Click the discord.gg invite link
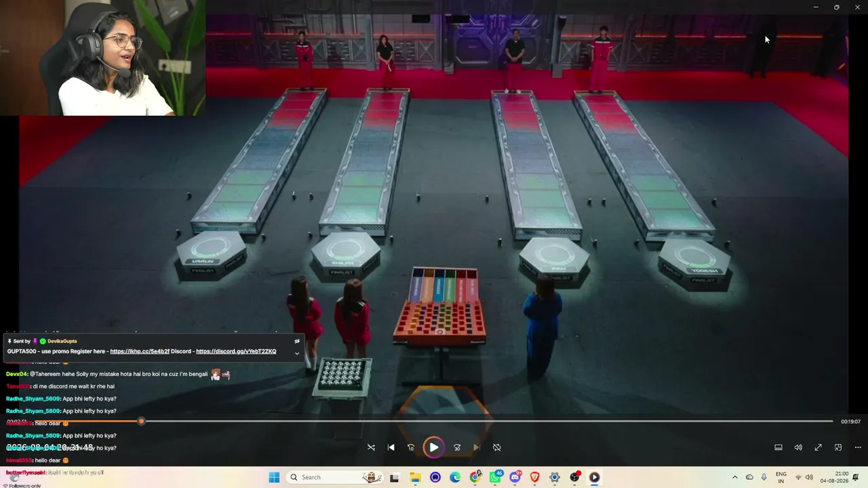This screenshot has width=868, height=488. 236,351
